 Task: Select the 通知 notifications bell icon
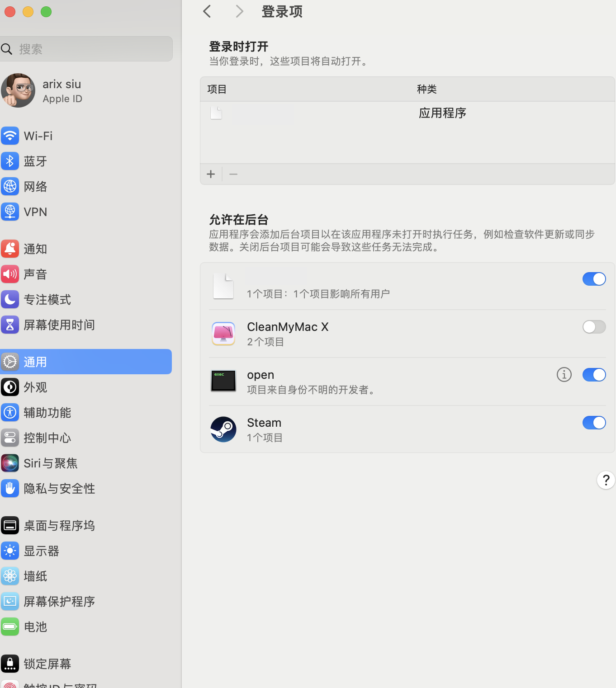pos(10,249)
